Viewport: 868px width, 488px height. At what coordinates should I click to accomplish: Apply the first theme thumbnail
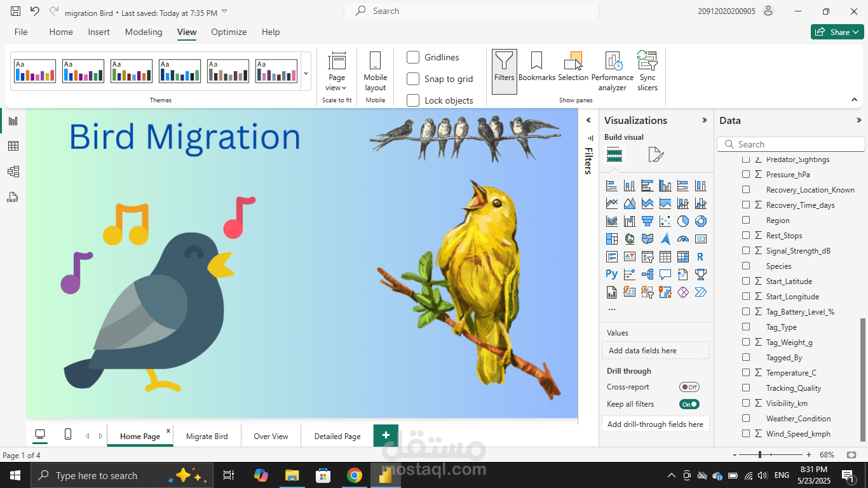(x=34, y=71)
